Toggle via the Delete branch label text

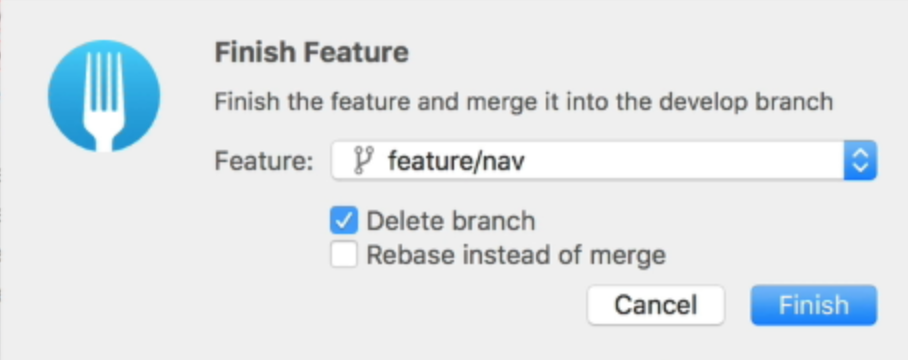tap(451, 221)
